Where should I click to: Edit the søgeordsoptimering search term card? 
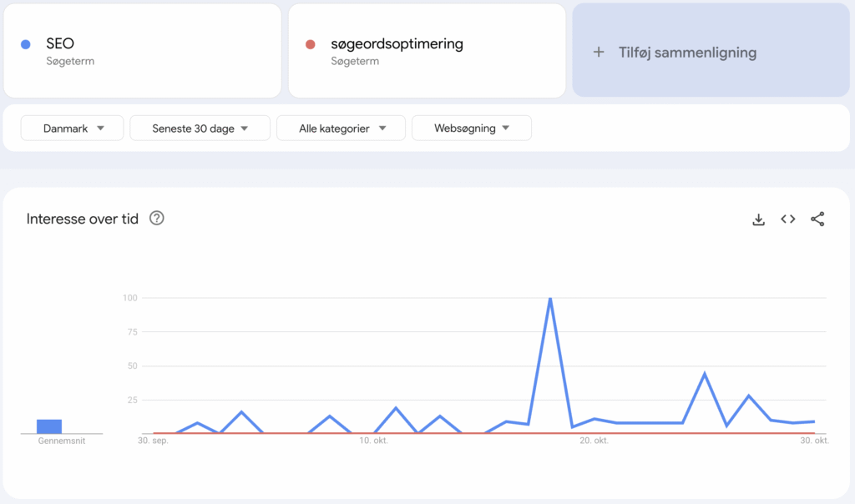[427, 51]
